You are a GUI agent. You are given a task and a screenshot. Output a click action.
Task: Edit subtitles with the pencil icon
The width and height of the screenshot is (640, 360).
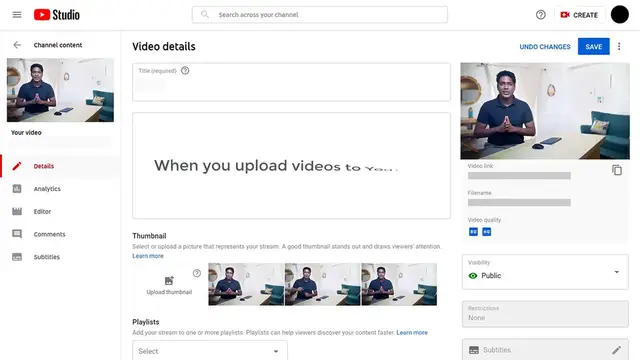pyautogui.click(x=617, y=350)
